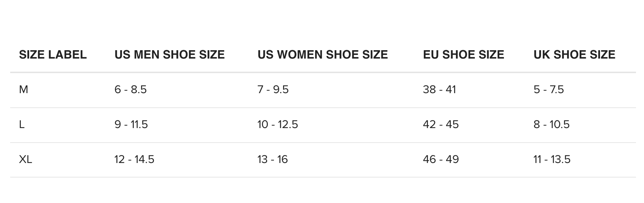Click the US men 6 - 8.5 cell

131,89
